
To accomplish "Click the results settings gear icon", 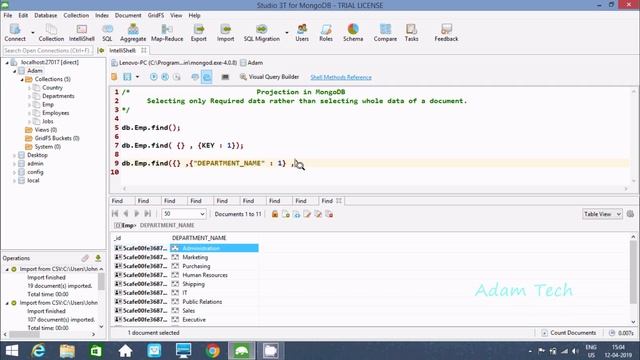I will tap(630, 214).
